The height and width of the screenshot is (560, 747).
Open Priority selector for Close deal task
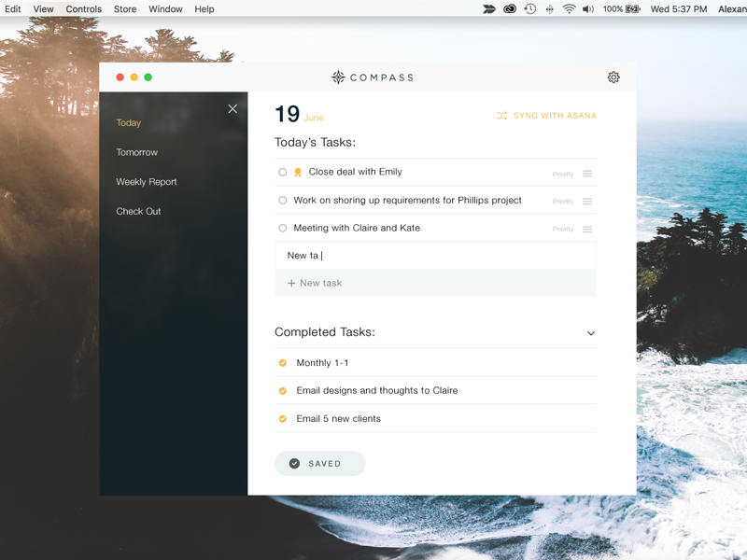[562, 175]
